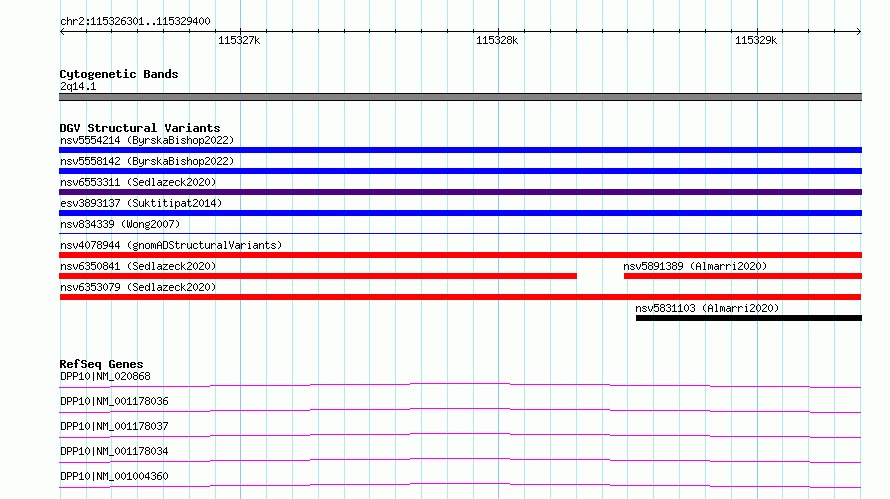
Task: Click the magenta intron line under DPP10|NM_001178037
Action: click(x=460, y=435)
